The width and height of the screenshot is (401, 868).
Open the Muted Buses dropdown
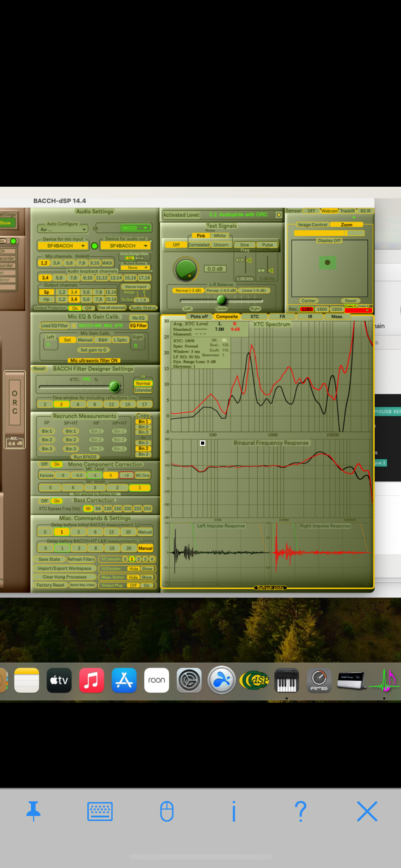click(x=135, y=268)
